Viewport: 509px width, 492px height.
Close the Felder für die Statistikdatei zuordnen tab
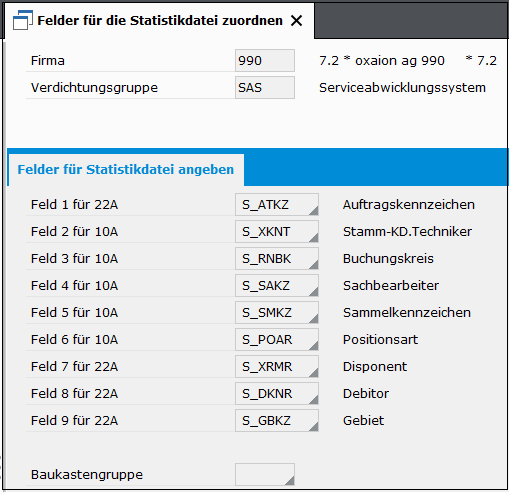(x=296, y=21)
